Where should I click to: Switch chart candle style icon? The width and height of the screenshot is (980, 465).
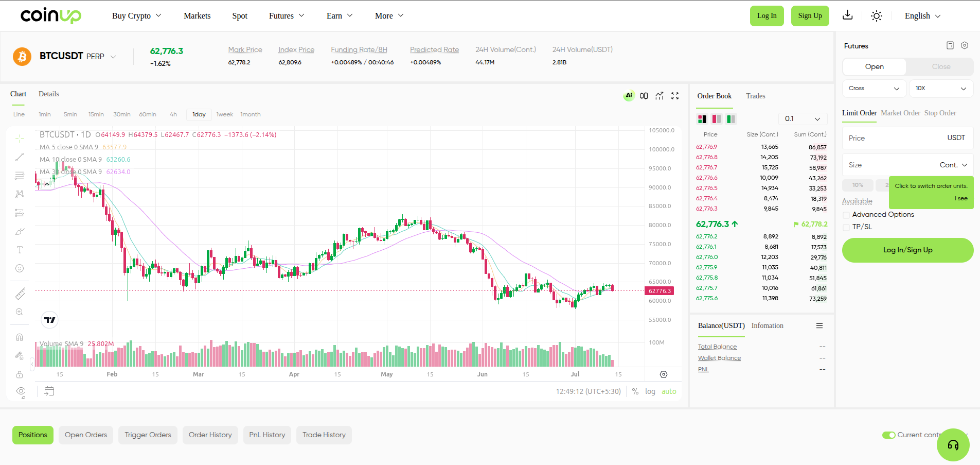(x=644, y=96)
